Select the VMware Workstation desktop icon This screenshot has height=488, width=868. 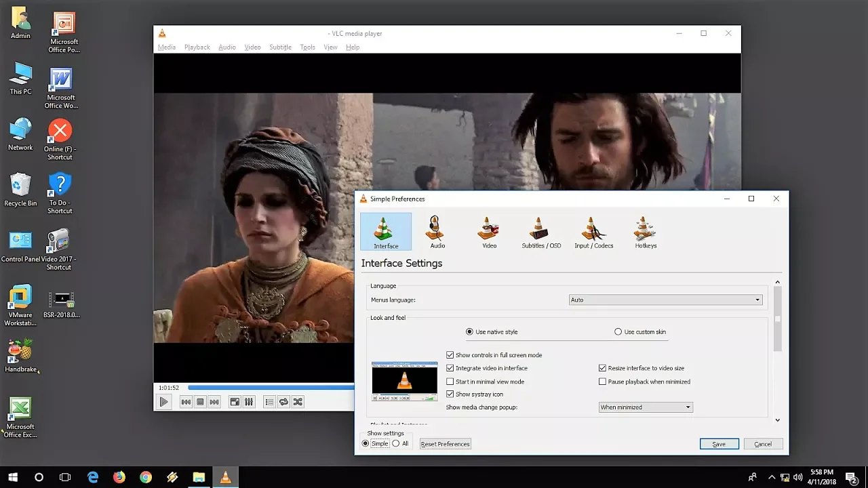tap(20, 305)
